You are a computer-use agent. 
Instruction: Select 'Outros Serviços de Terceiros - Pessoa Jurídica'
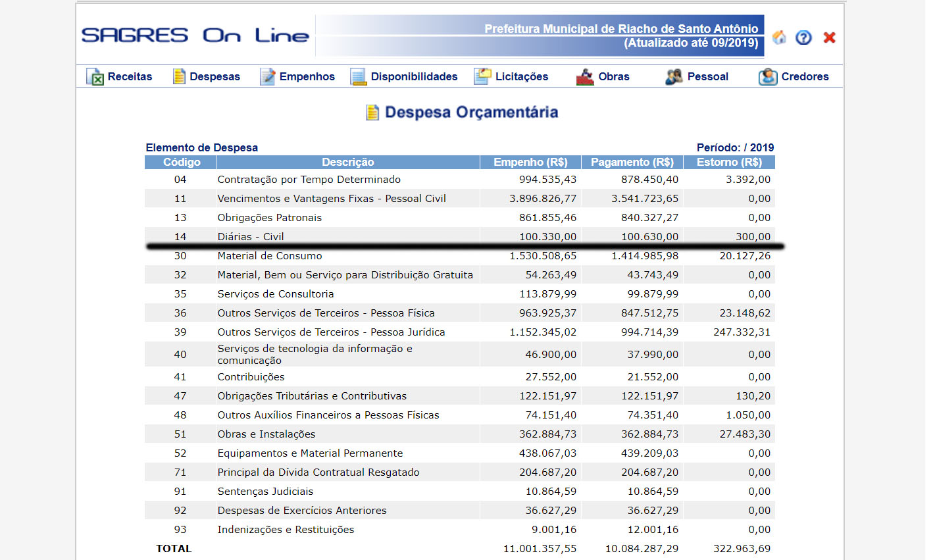(x=332, y=332)
